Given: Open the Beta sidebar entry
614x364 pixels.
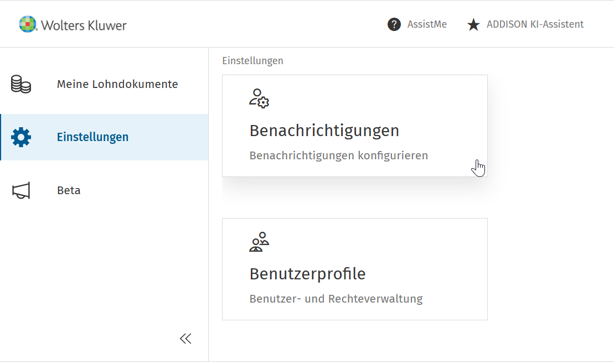Looking at the screenshot, I should [x=69, y=191].
